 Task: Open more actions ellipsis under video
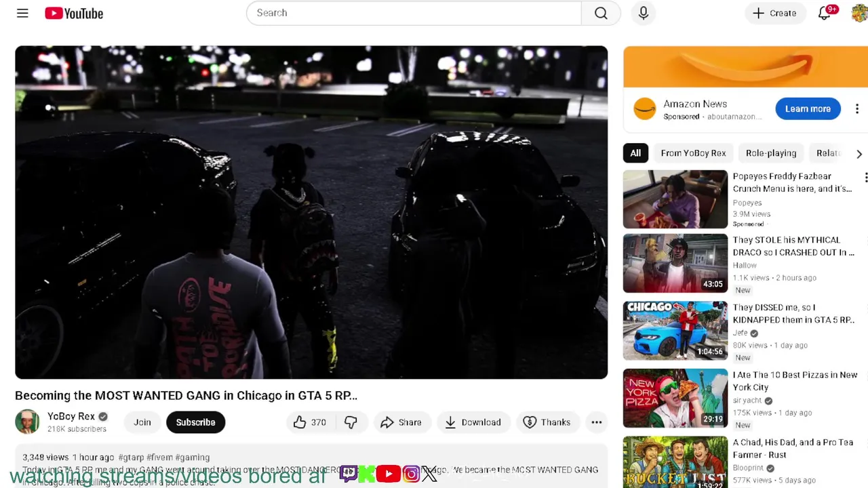point(597,422)
